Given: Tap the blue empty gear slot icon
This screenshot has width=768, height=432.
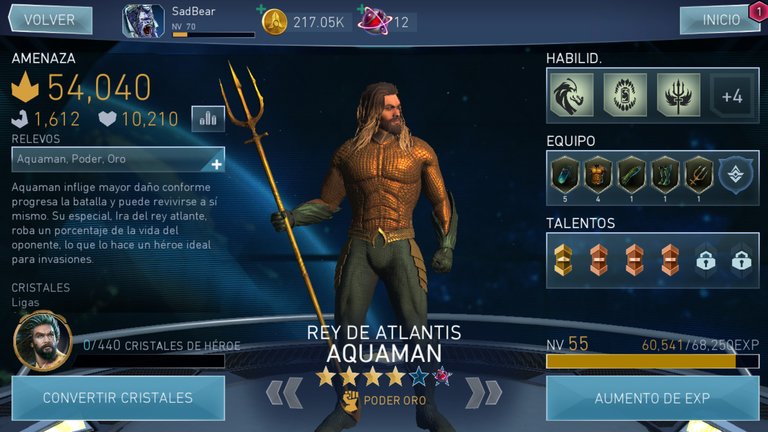Looking at the screenshot, I should (x=735, y=175).
